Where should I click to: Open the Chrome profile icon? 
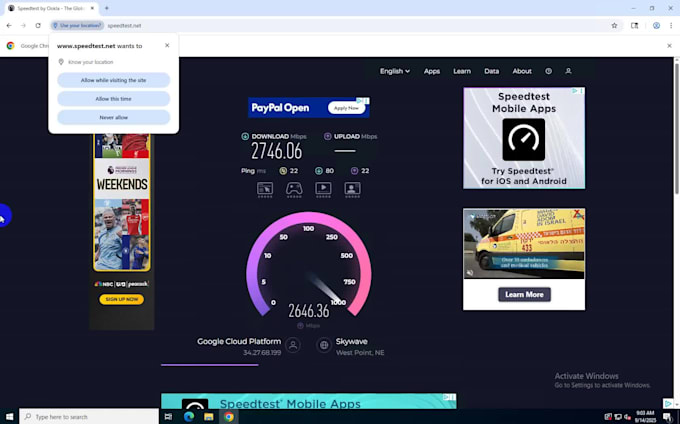[x=656, y=26]
